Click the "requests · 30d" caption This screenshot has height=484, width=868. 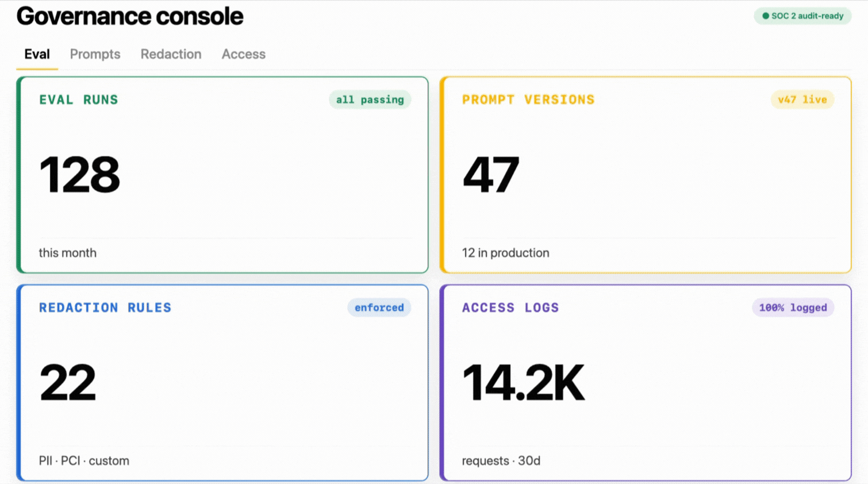pos(501,461)
